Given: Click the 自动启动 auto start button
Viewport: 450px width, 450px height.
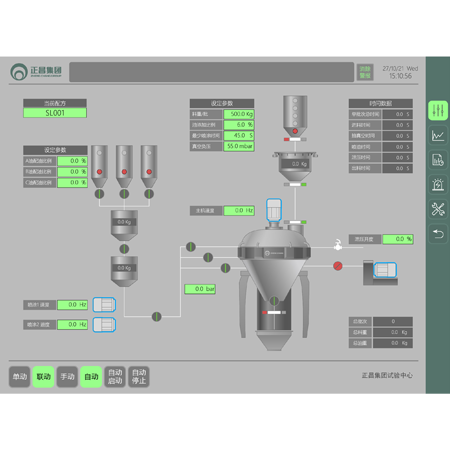Looking at the screenshot, I should [115, 377].
